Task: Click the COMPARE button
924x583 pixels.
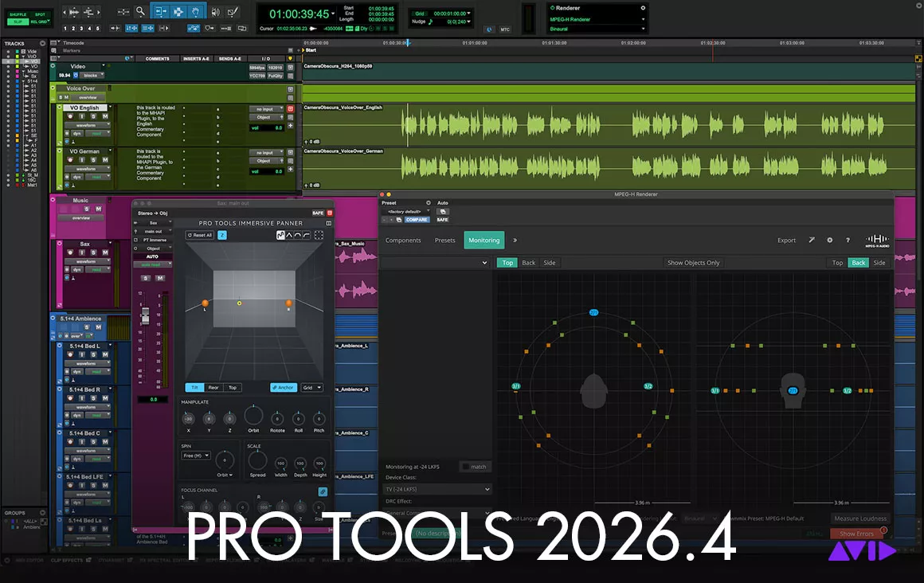Action: [x=417, y=219]
